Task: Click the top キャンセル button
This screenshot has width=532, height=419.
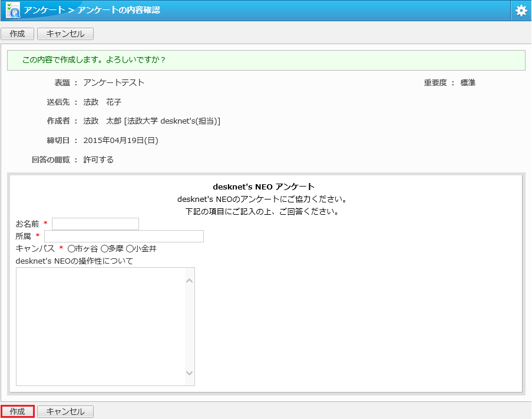Action: click(65, 34)
